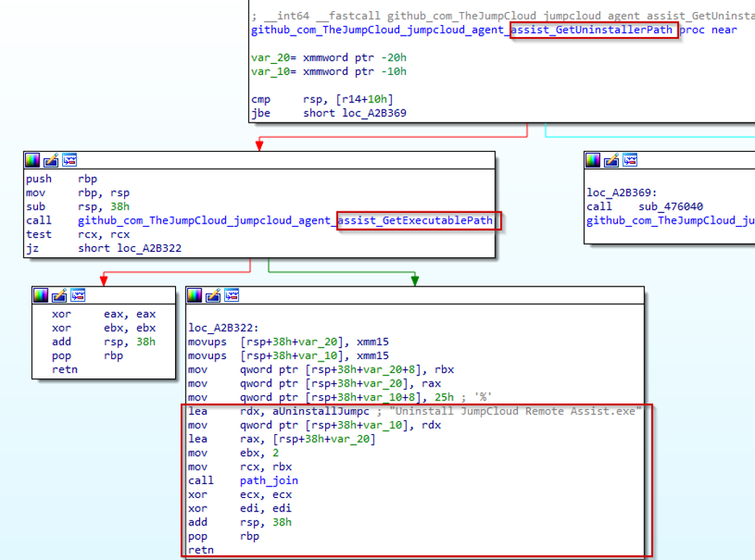Change the color of the loc_A2B322 node
The width and height of the screenshot is (755, 560).
point(194,295)
